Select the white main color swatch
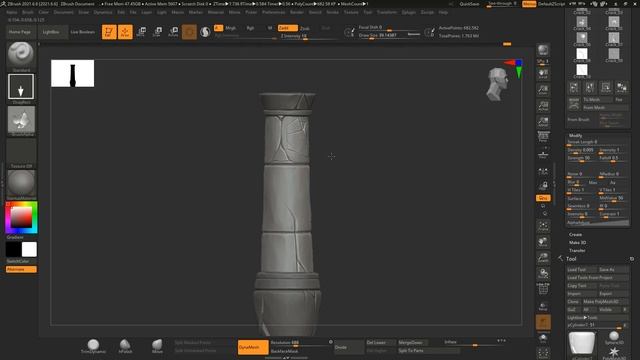This screenshot has width=640, height=360. pyautogui.click(x=29, y=249)
